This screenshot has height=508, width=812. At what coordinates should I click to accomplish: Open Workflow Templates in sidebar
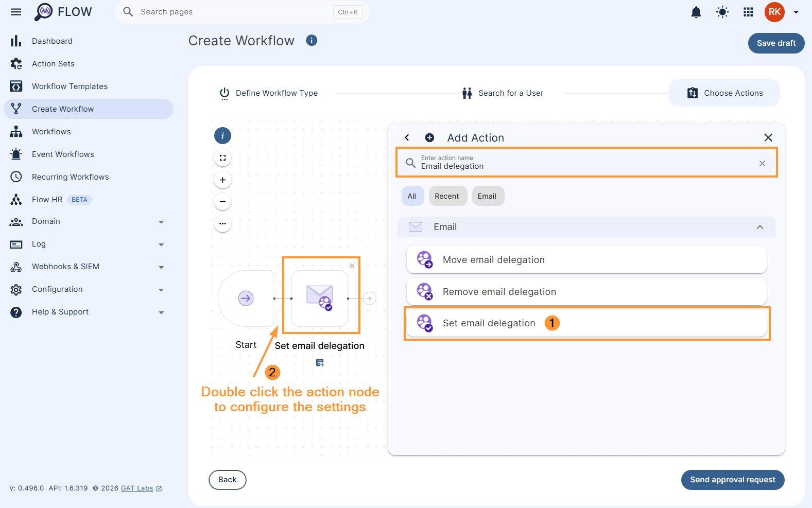[x=89, y=86]
